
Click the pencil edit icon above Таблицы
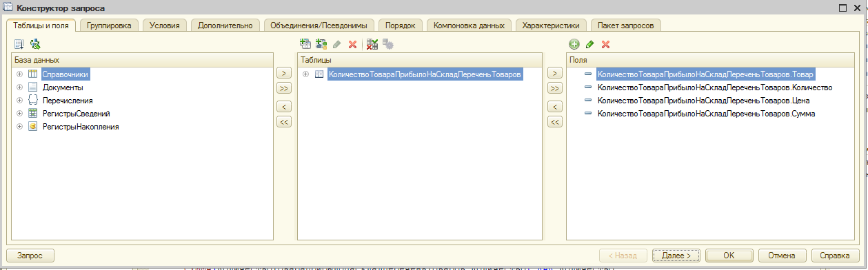click(336, 44)
